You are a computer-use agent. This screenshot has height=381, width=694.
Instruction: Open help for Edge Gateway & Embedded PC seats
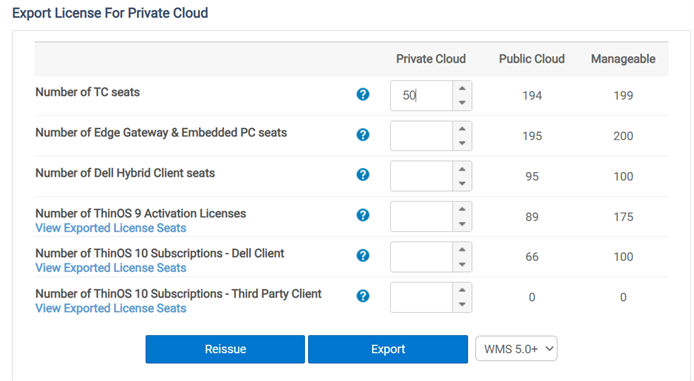click(362, 135)
